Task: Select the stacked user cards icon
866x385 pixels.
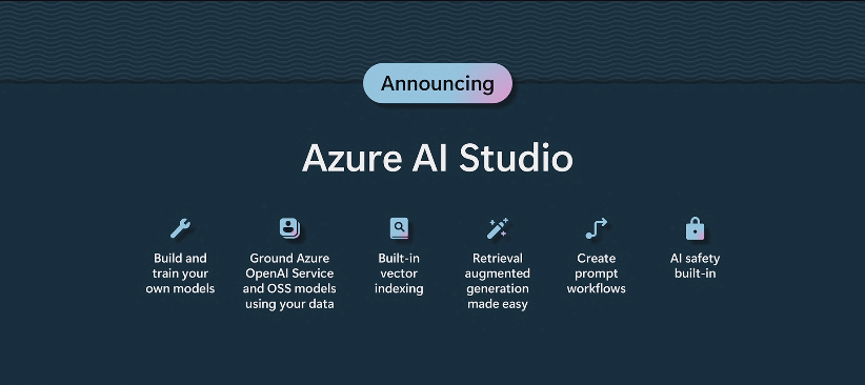Action: [289, 228]
